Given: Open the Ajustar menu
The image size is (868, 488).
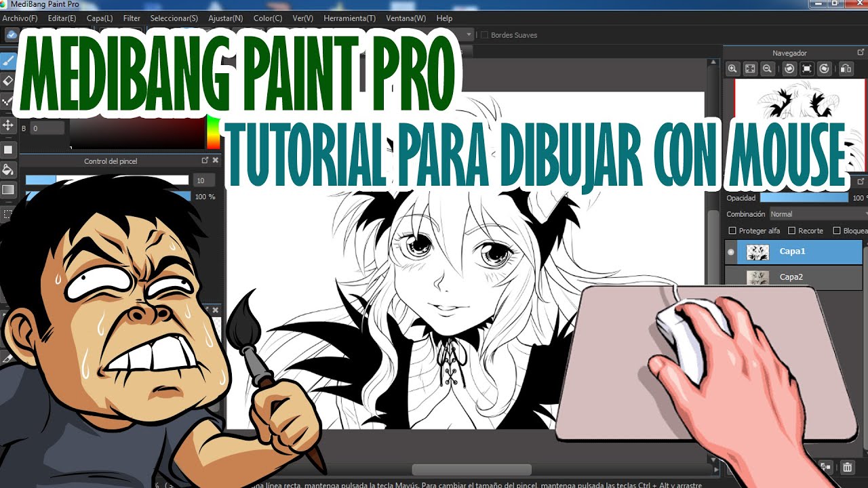Looking at the screenshot, I should tap(226, 18).
